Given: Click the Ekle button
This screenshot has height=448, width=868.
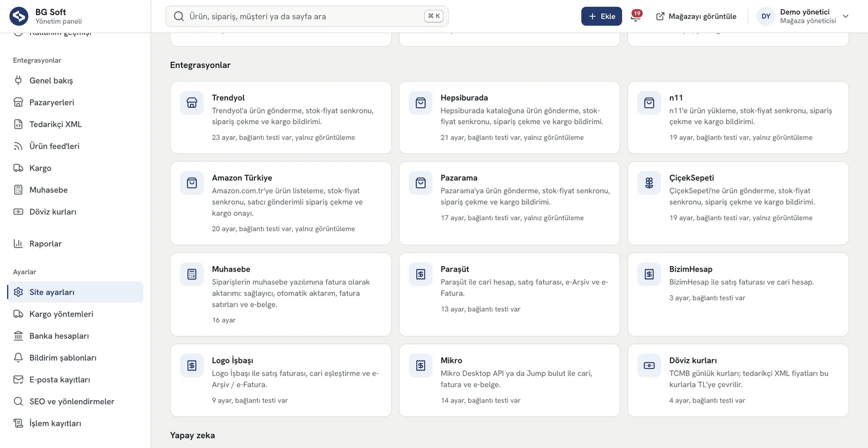Looking at the screenshot, I should (602, 16).
